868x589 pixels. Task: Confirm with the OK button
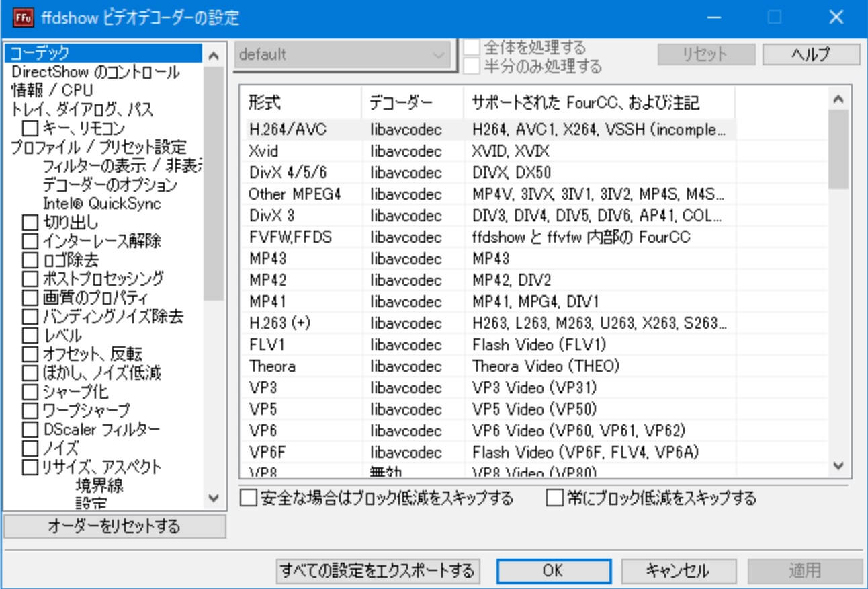click(x=554, y=572)
